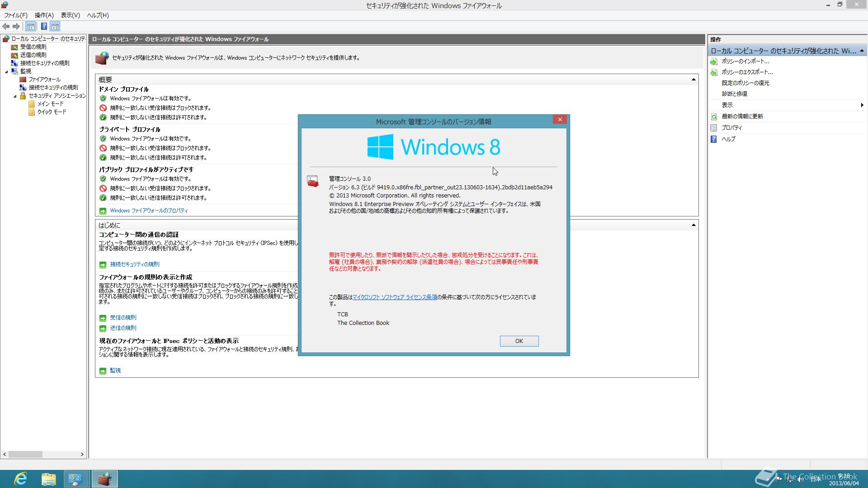
Task: Click the 接続セキュリティの規則 link in はじめに
Action: point(135,264)
